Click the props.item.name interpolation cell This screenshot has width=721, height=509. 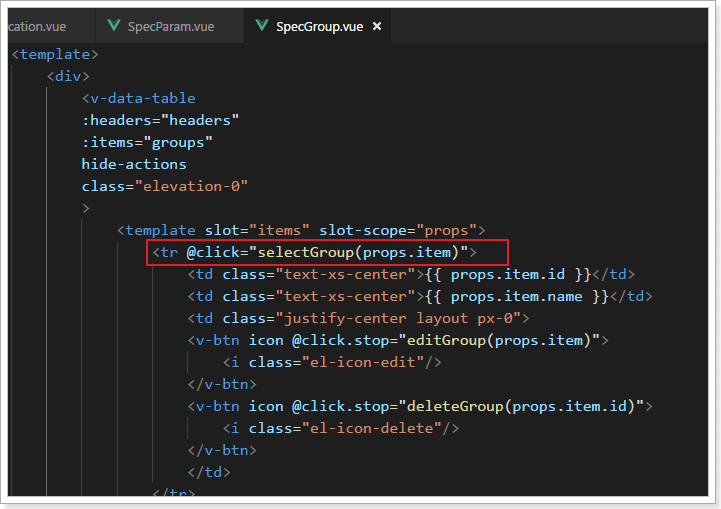(x=529, y=296)
